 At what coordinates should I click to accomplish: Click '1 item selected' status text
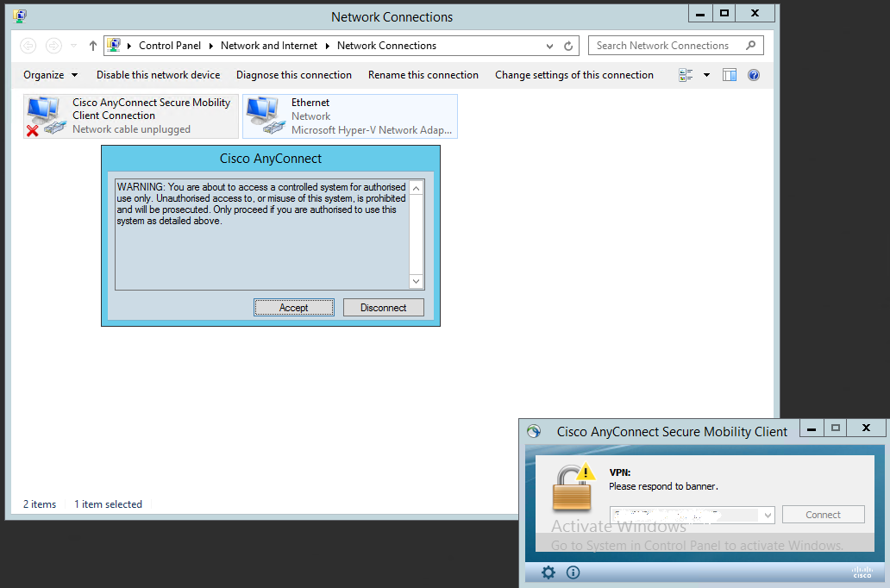click(109, 504)
